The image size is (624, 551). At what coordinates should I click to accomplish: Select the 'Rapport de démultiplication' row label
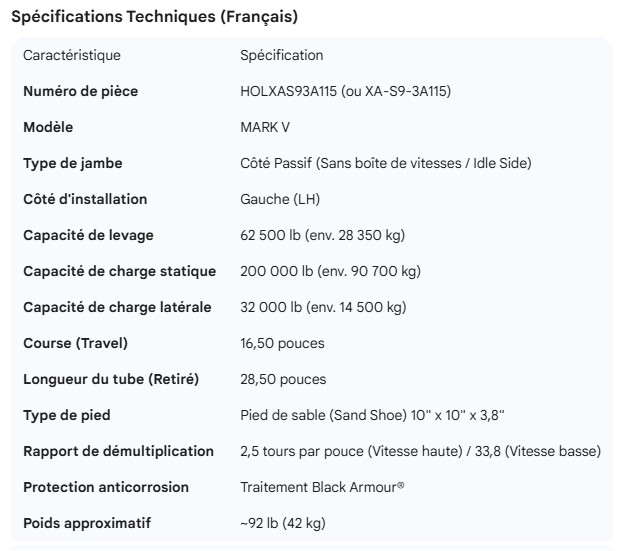tap(118, 451)
